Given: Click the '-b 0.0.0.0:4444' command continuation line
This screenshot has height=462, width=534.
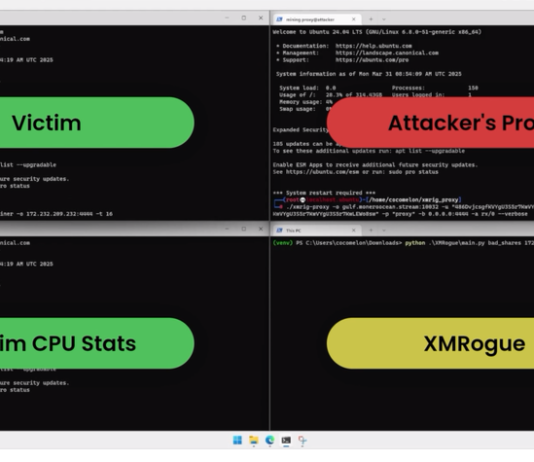Looking at the screenshot, I should click(400, 214).
